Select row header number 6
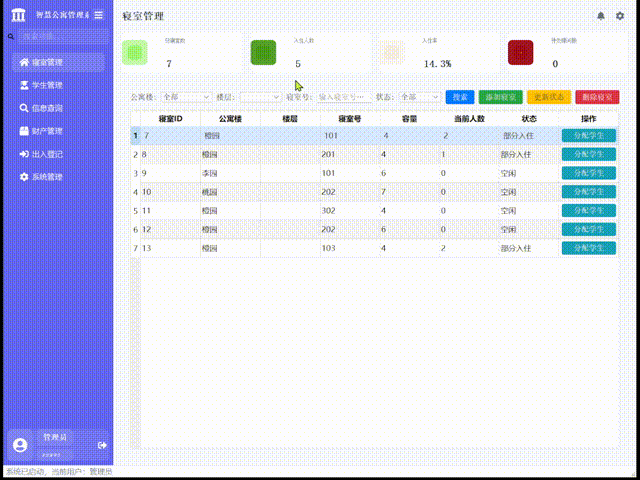The width and height of the screenshot is (640, 480). pos(136,229)
